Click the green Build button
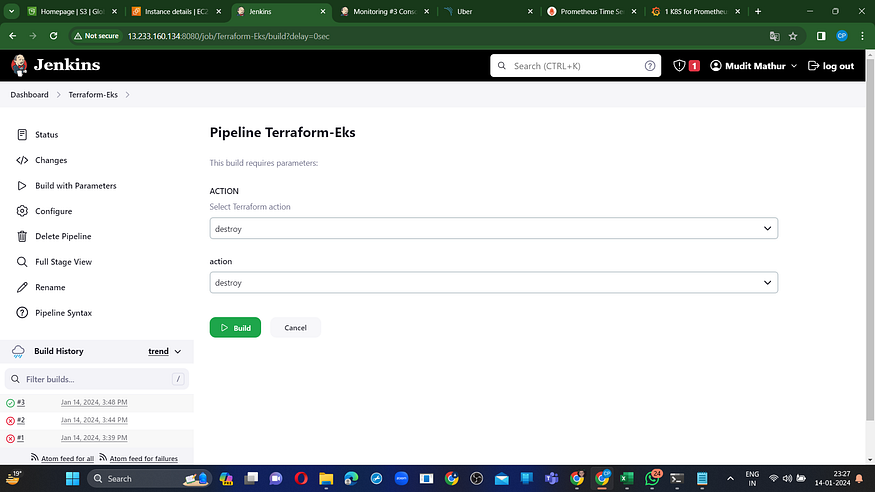 click(x=235, y=327)
